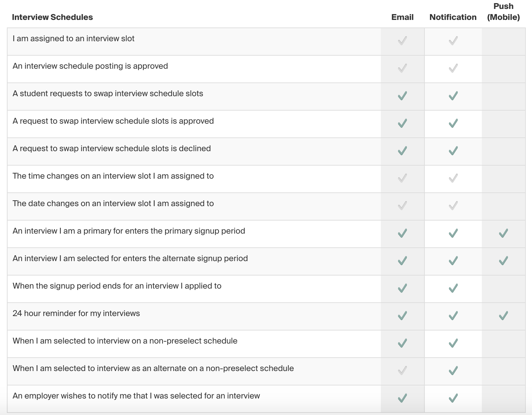Image resolution: width=532 pixels, height=415 pixels.
Task: Click the label 'An interview I am selected for enters the alternate signup period'
Action: 130,258
